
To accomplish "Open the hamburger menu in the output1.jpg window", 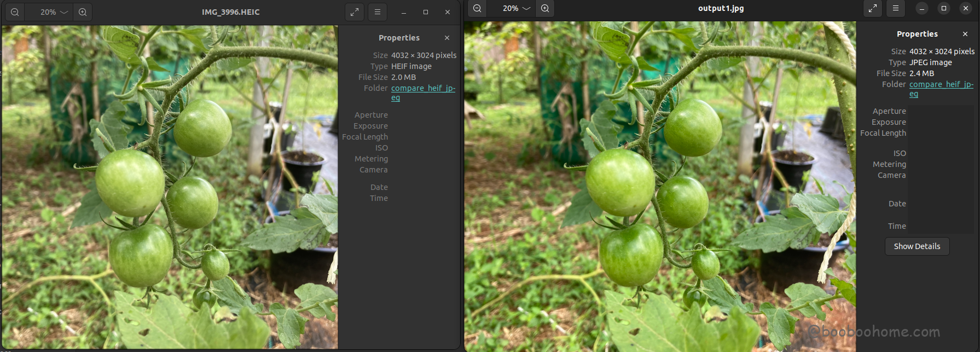I will (896, 8).
